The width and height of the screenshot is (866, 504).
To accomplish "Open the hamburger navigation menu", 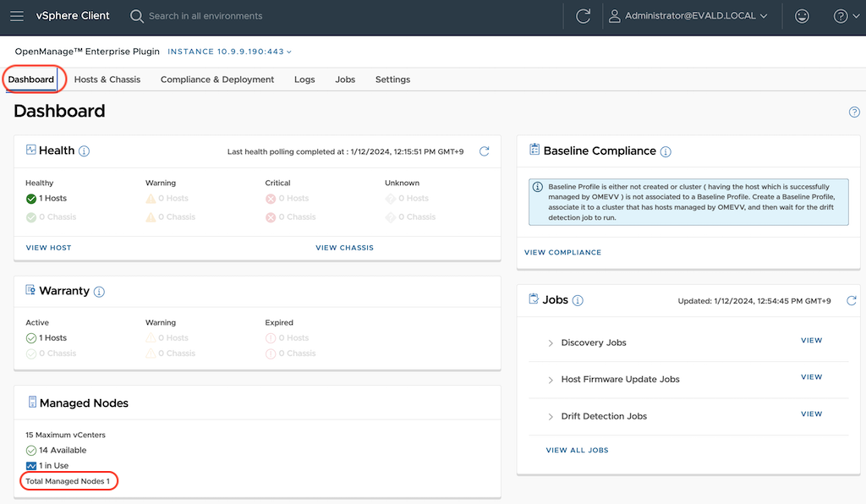I will 17,16.
